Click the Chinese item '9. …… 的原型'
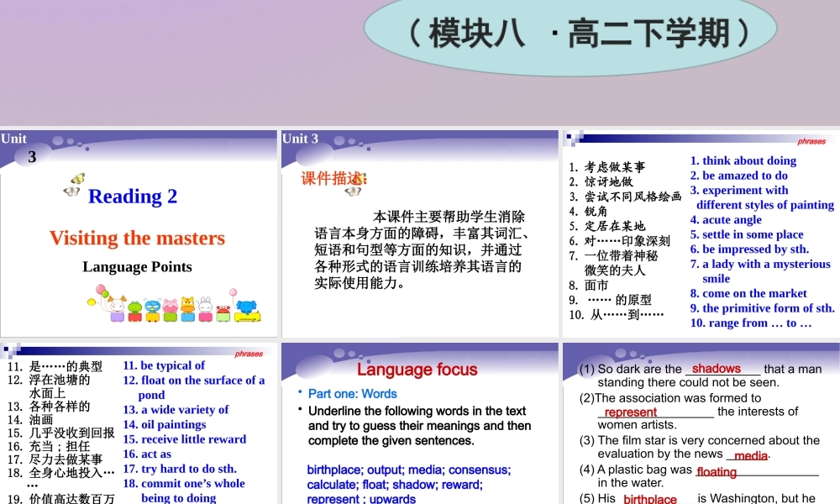 (x=610, y=300)
